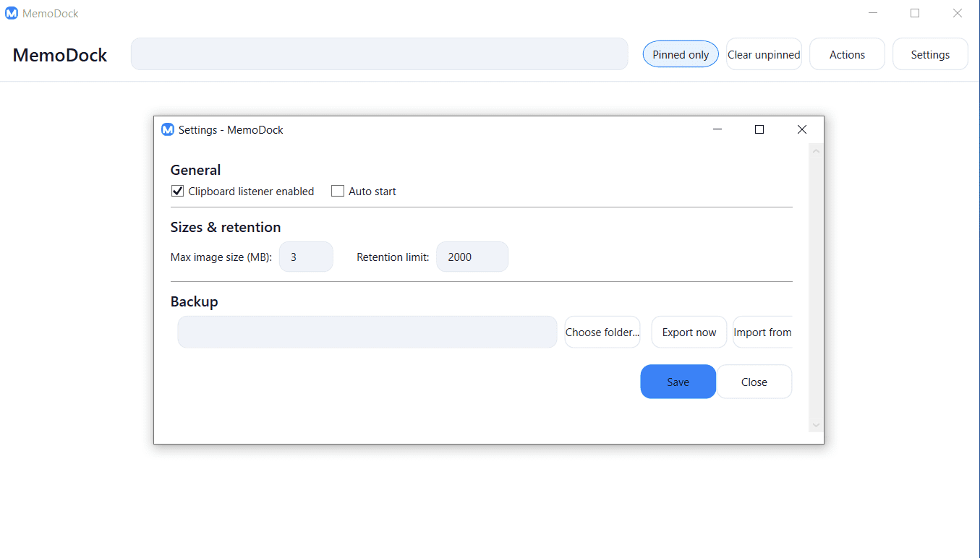Maximize the Settings dialog window
Screen dimensions: 980x558
759,129
